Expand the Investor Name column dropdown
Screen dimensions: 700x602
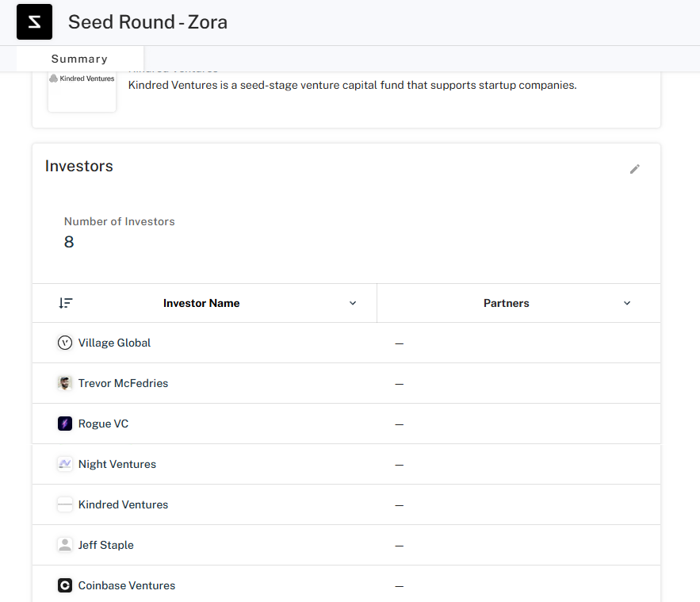[353, 303]
